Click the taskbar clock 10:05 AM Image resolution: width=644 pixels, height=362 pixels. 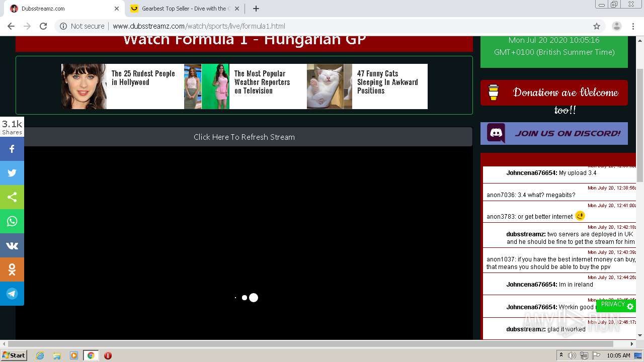(x=618, y=355)
